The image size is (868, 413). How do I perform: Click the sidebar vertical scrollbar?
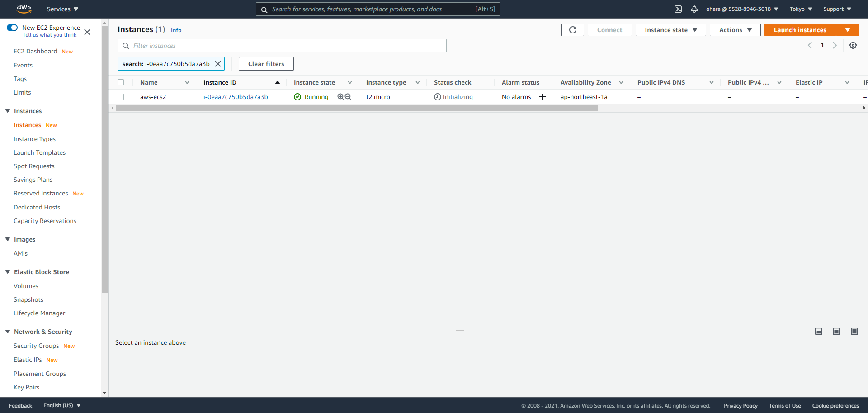pos(105,159)
